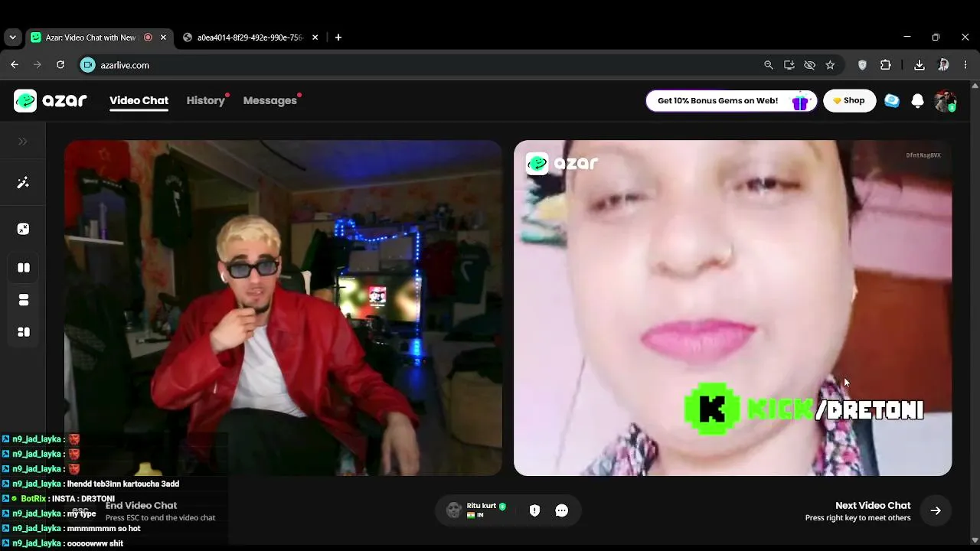Bookmark this page with the star
980x551 pixels.
click(830, 65)
